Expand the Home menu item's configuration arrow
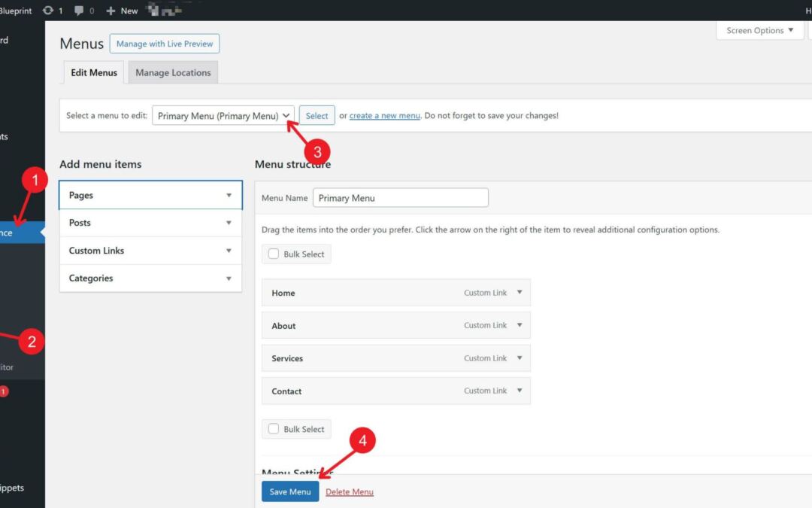The image size is (812, 508). pos(519,292)
